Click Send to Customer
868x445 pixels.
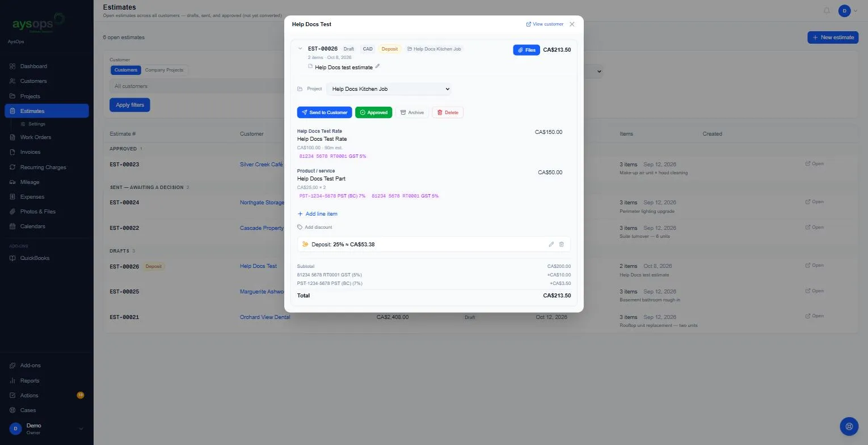pyautogui.click(x=325, y=112)
